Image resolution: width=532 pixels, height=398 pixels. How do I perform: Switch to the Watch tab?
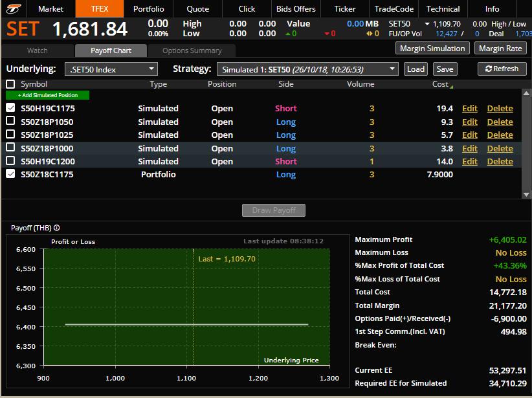pos(38,50)
